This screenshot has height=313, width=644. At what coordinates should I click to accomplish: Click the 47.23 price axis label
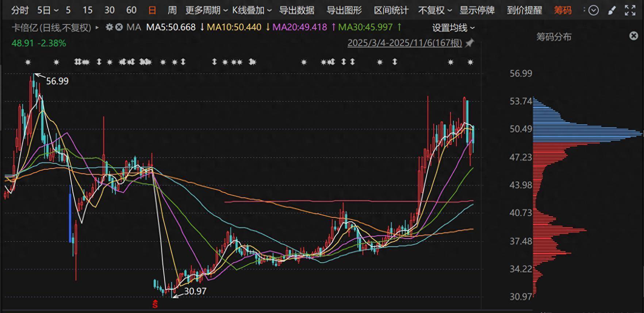(521, 157)
